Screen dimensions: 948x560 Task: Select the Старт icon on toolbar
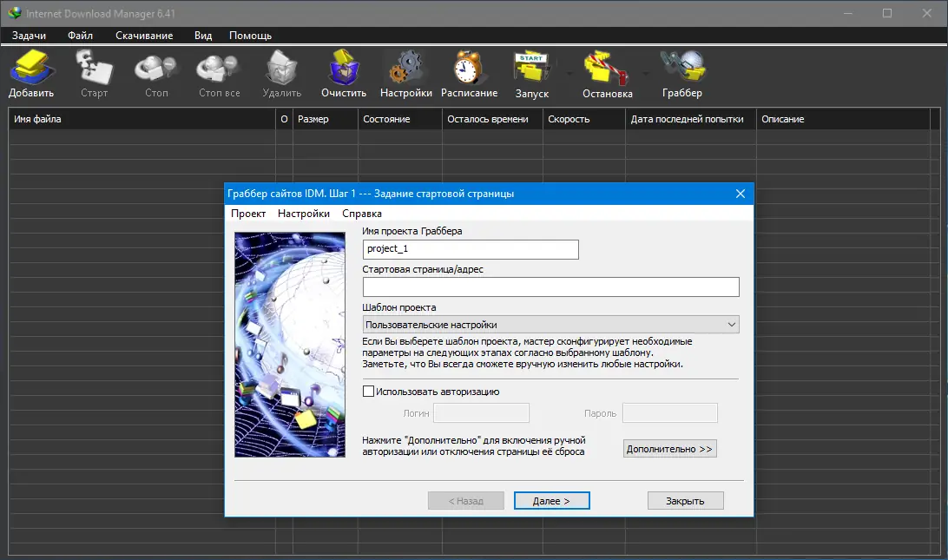(93, 71)
